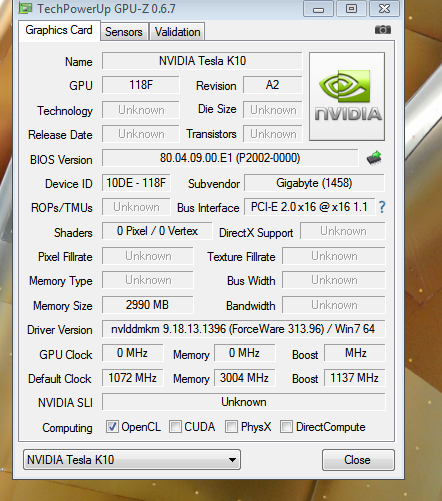Click the camera screenshot icon
The height and width of the screenshot is (501, 442).
coord(383,30)
